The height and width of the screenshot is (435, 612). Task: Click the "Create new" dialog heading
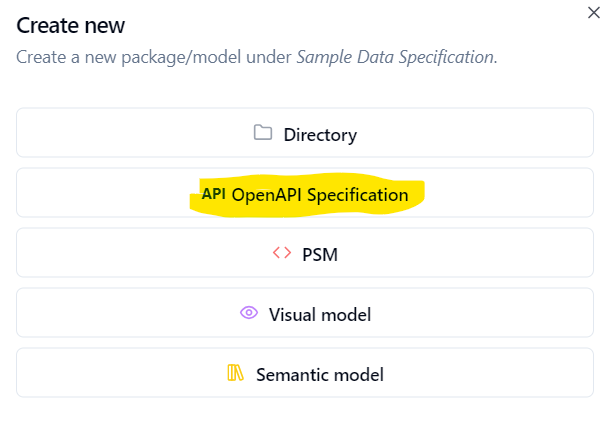click(78, 25)
